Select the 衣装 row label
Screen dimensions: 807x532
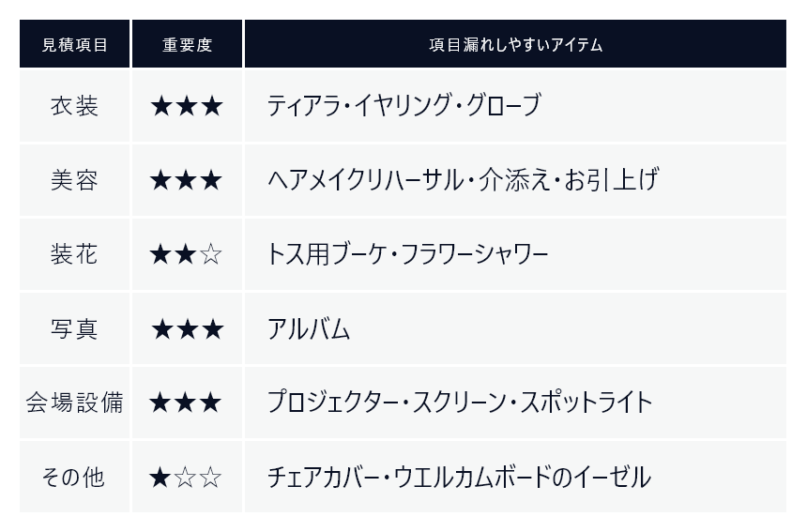[x=75, y=106]
